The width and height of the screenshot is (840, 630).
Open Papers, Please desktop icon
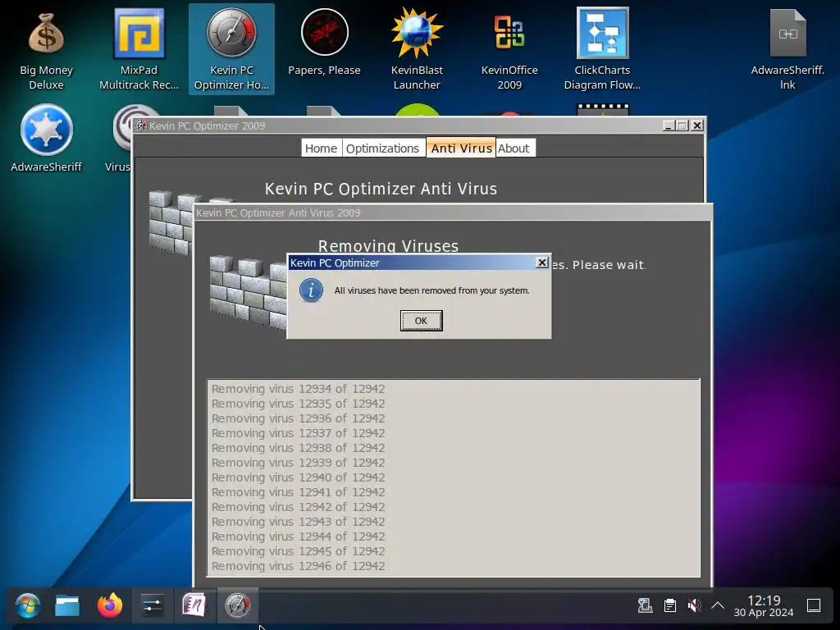(x=324, y=43)
